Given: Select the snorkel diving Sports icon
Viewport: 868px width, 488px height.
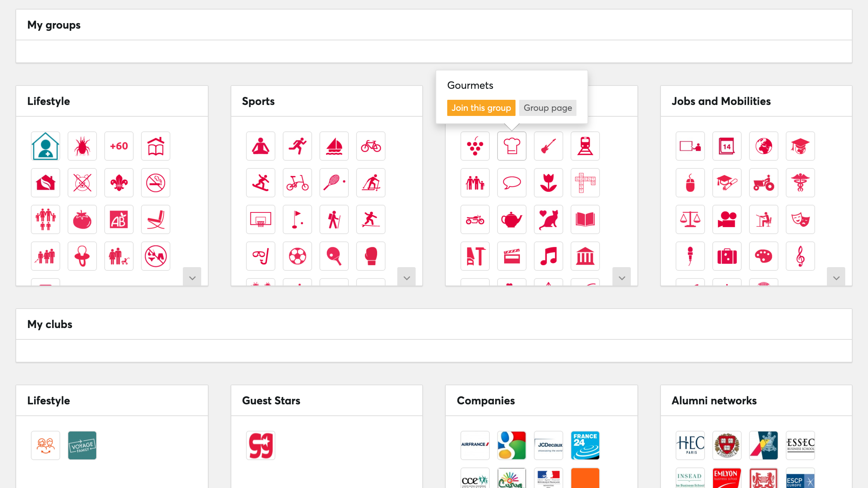Looking at the screenshot, I should point(261,256).
